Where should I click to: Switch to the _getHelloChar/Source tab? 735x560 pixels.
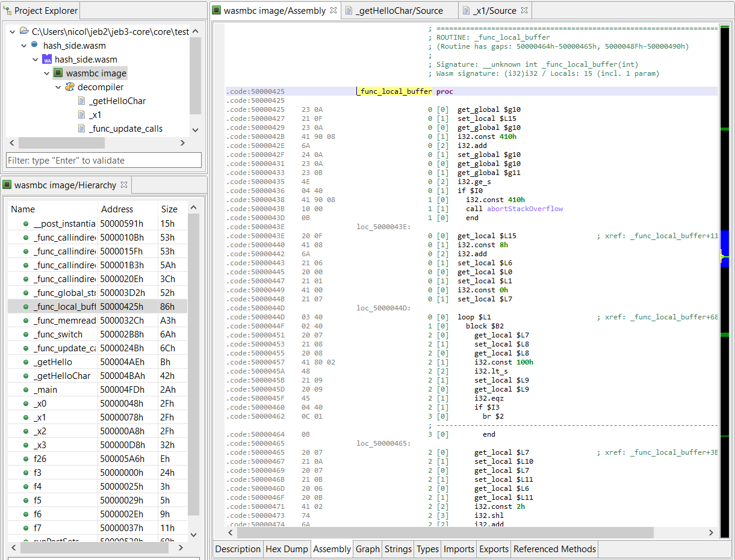[x=399, y=10]
